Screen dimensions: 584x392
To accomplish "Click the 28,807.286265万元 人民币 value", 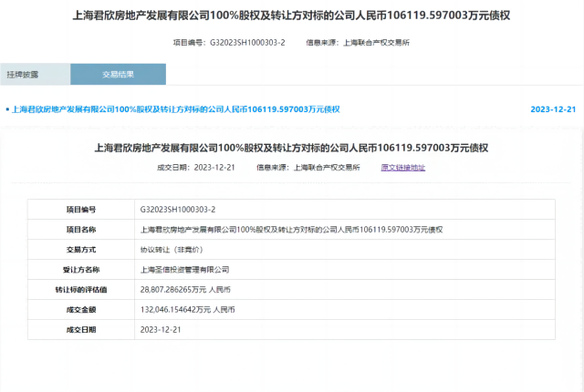I will click(x=185, y=290).
